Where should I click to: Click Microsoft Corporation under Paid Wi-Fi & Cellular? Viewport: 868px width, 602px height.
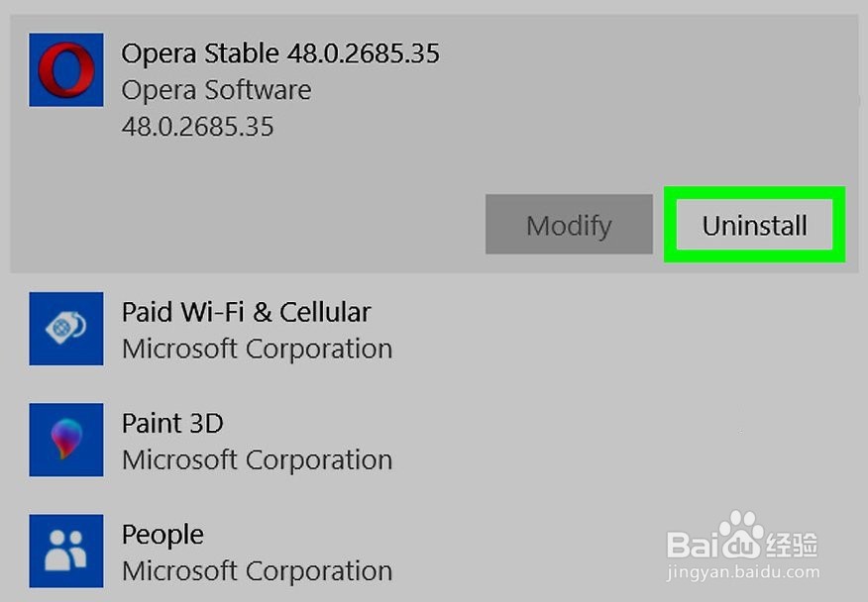click(x=257, y=350)
